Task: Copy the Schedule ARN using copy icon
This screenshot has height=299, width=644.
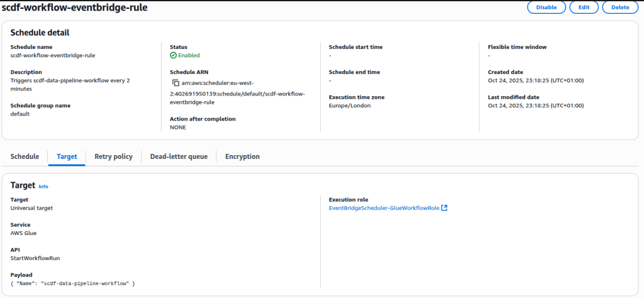Action: [176, 83]
